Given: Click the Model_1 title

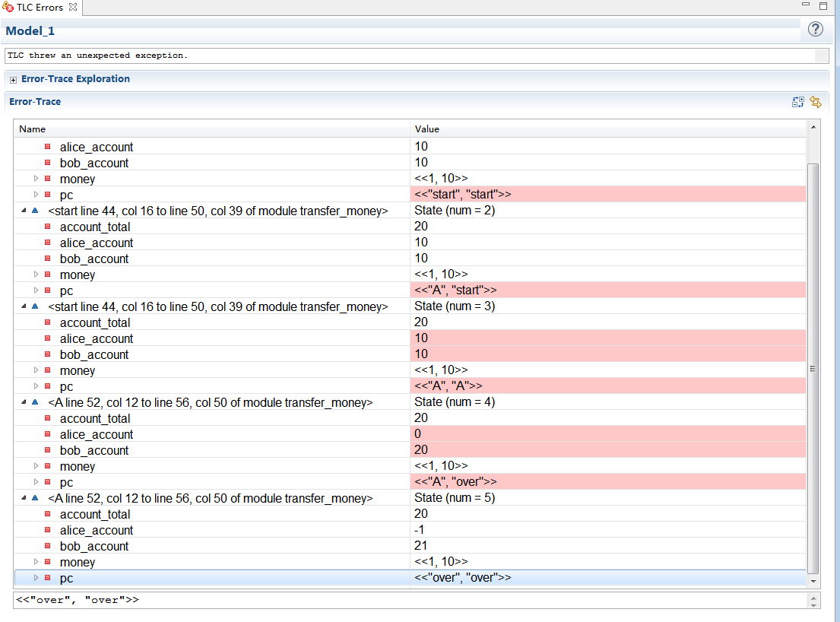Looking at the screenshot, I should 30,30.
